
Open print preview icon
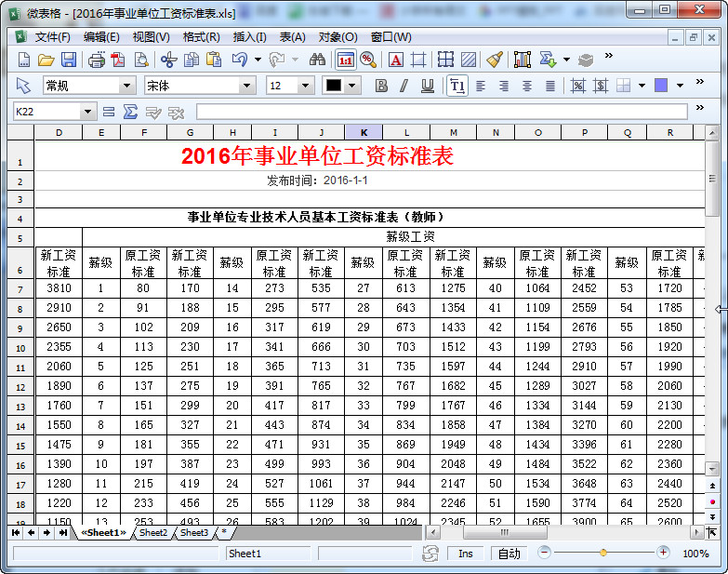pyautogui.click(x=140, y=60)
